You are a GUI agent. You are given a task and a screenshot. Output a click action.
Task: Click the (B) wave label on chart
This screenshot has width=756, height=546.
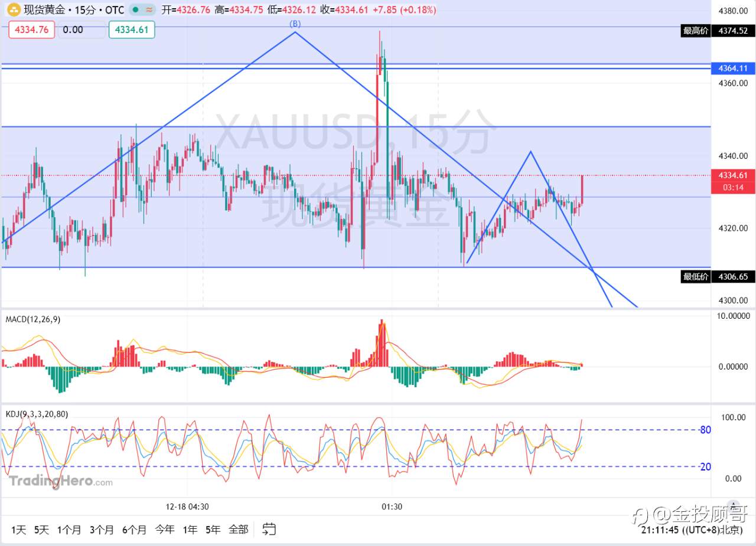coord(295,24)
